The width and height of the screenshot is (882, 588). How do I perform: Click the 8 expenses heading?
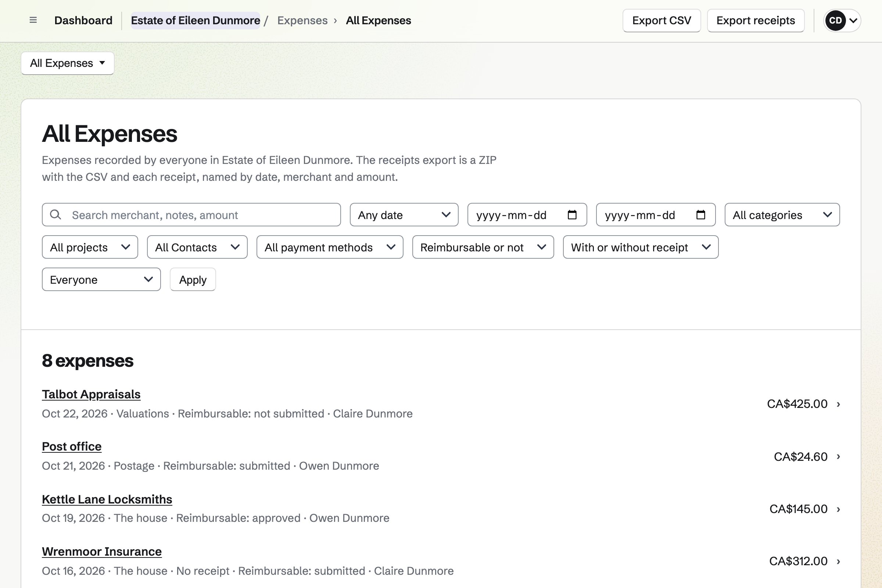tap(88, 361)
